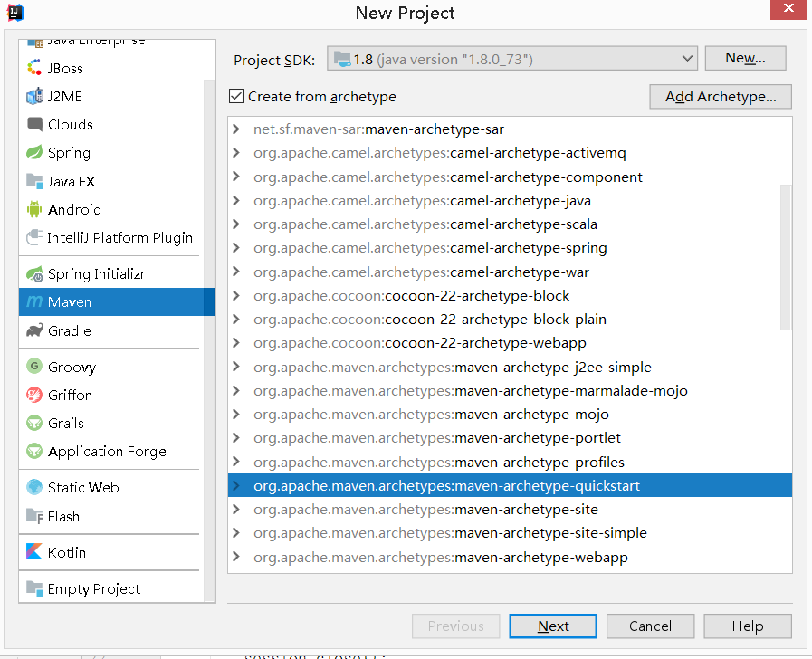
Task: Click the Spring leaf icon in sidebar
Action: (34, 152)
